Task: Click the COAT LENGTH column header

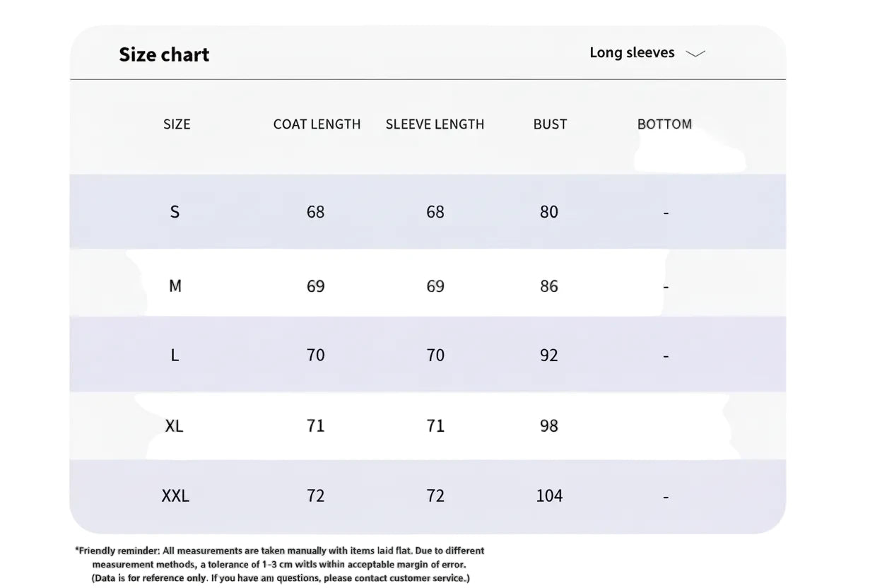Action: tap(317, 124)
